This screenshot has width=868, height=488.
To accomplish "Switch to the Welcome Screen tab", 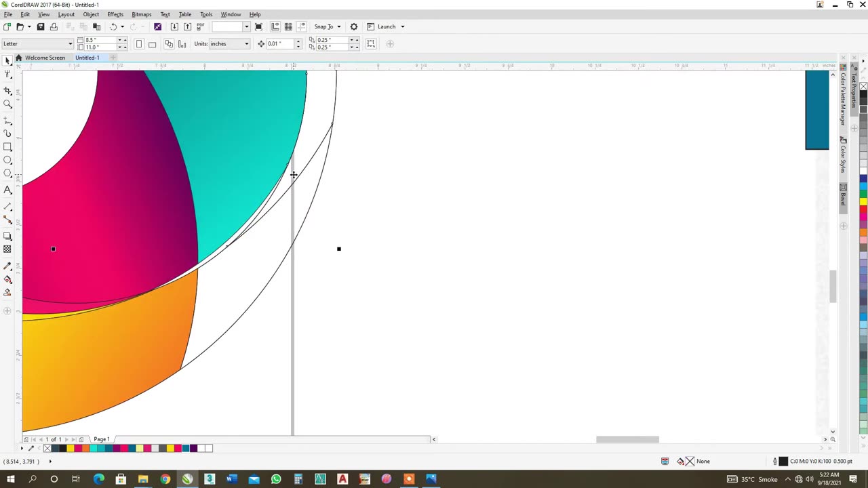I will [x=45, y=58].
